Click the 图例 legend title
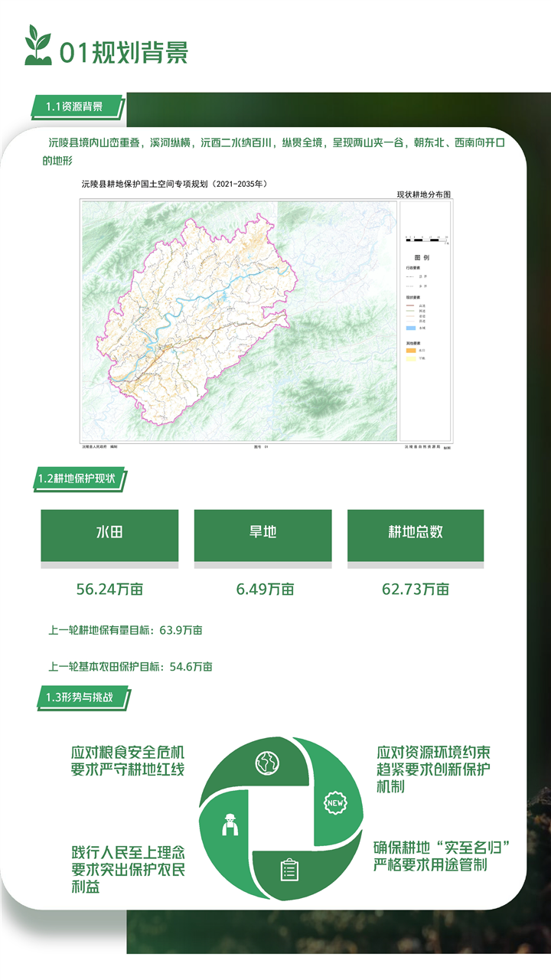The width and height of the screenshot is (551, 980). pyautogui.click(x=422, y=258)
